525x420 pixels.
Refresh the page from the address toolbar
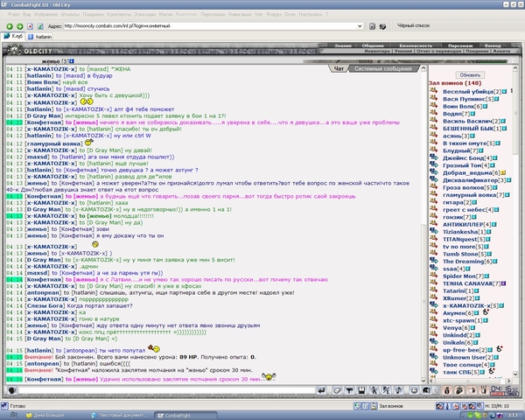[x=40, y=26]
